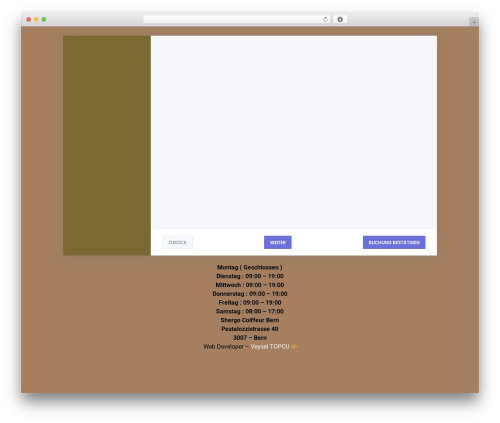Select the 'Donnerstag : 09:00 – 19:00' line
This screenshot has width=500, height=423.
[x=250, y=294]
